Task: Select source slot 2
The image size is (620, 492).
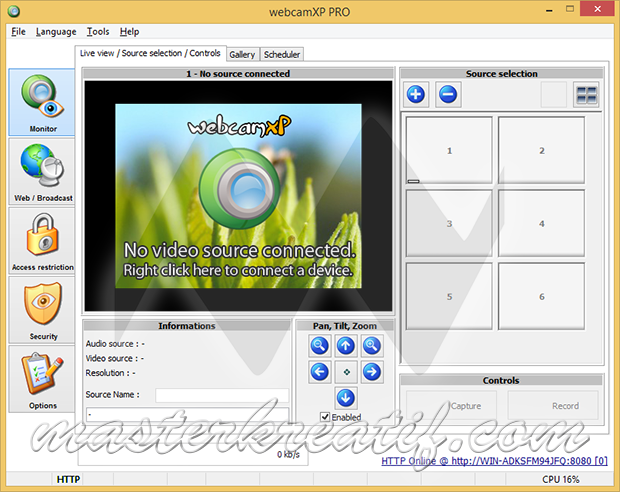Action: click(x=541, y=150)
